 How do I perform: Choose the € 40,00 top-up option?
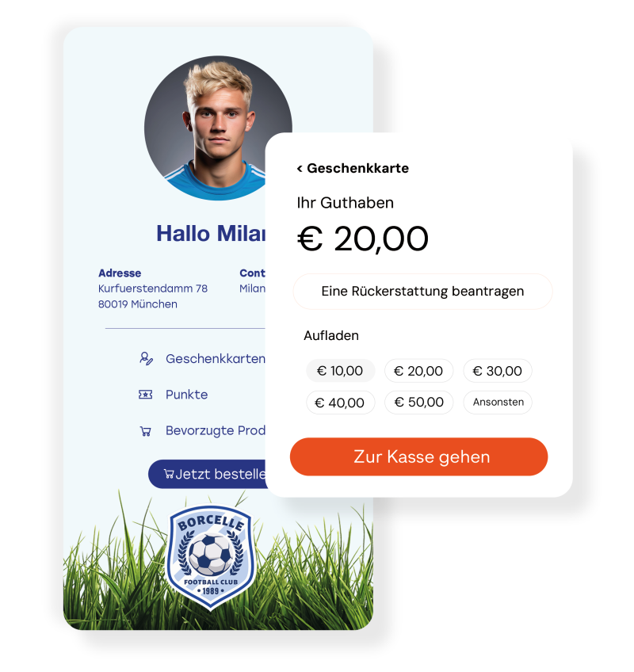point(340,403)
